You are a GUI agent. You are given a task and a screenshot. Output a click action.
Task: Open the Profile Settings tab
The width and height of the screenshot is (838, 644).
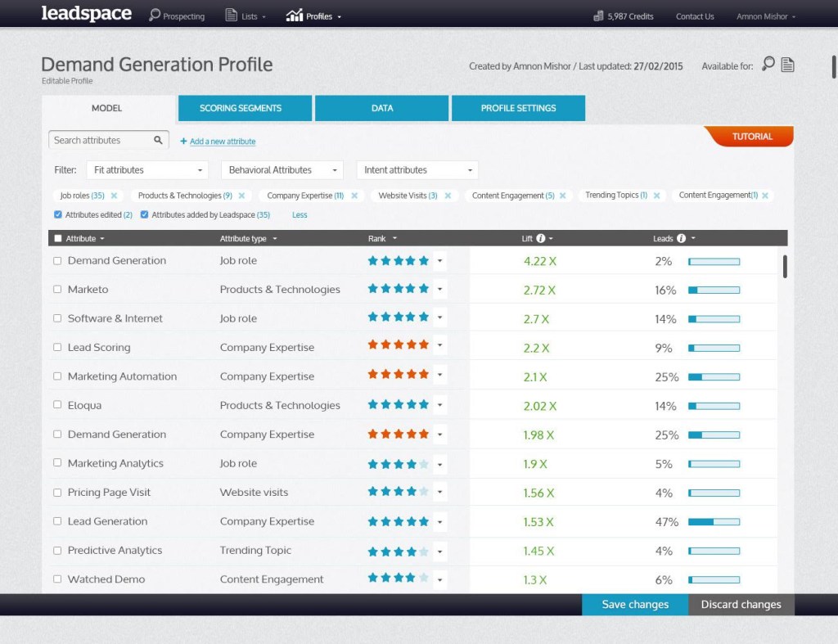click(518, 108)
